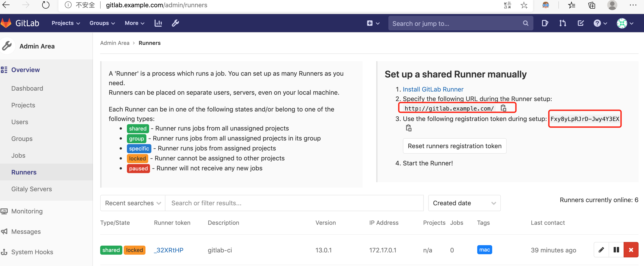
Task: Open Users in the admin sidebar
Action: point(20,122)
